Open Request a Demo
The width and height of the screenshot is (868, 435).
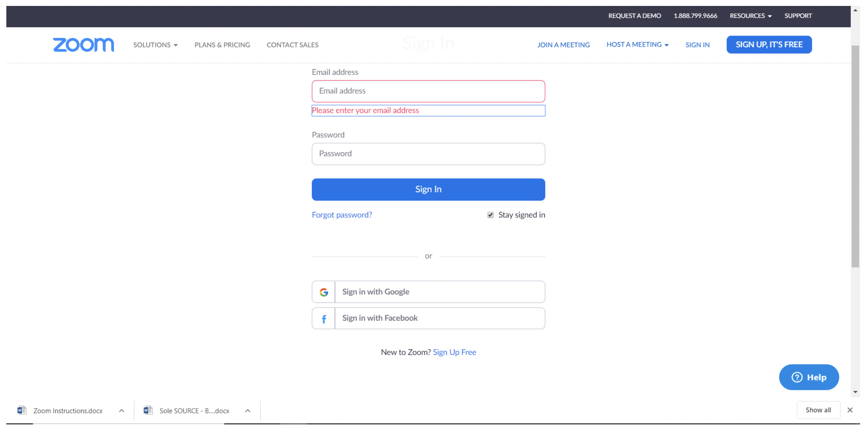[635, 16]
